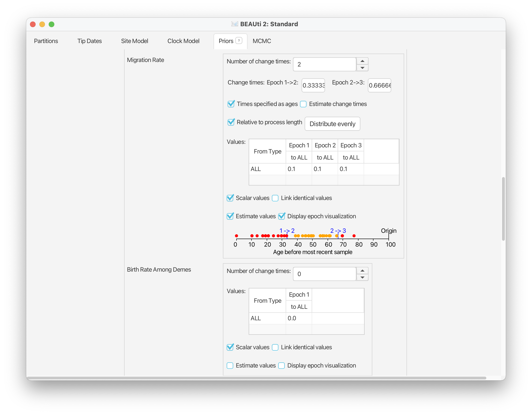The width and height of the screenshot is (532, 415).
Task: Click Birth Rate number of change times field
Action: [x=325, y=274]
